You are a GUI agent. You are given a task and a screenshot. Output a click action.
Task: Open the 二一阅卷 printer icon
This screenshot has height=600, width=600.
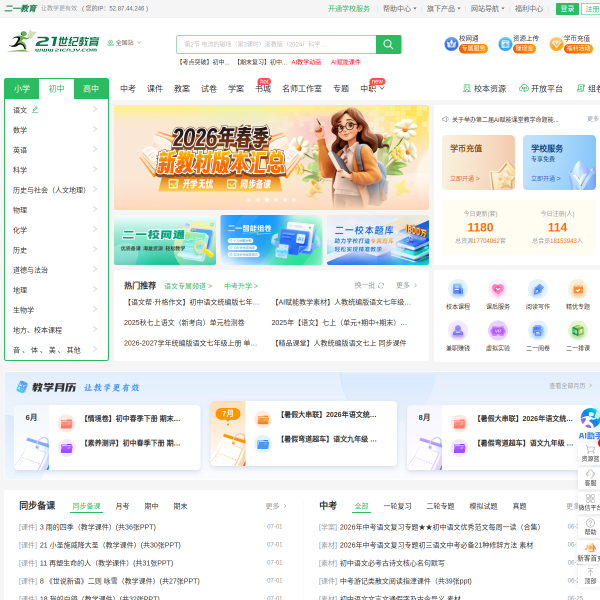click(538, 331)
